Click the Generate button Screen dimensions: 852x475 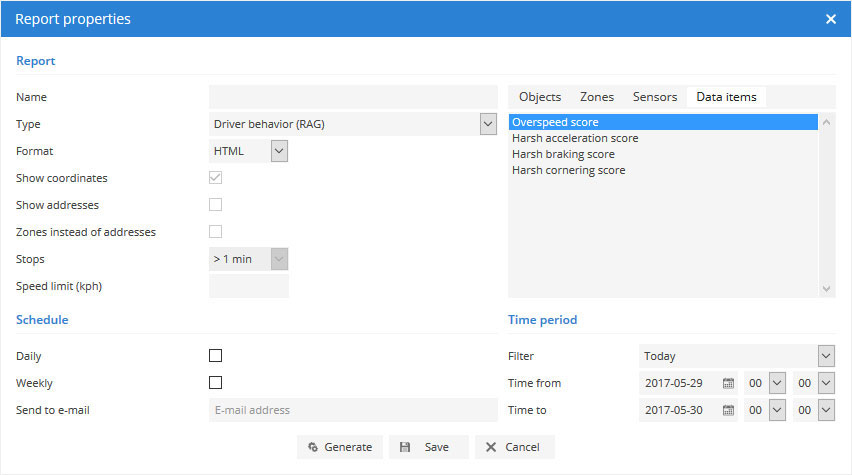coord(340,447)
